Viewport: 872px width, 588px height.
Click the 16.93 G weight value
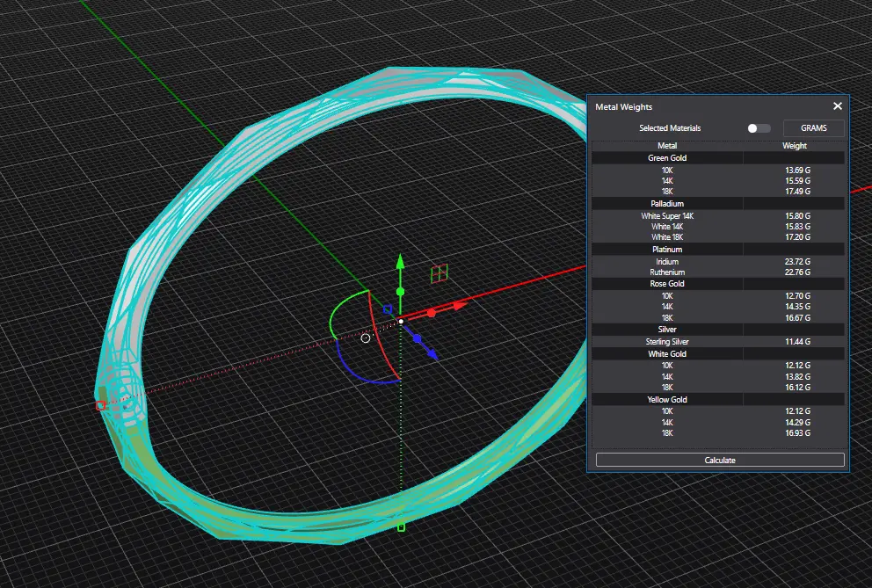797,432
